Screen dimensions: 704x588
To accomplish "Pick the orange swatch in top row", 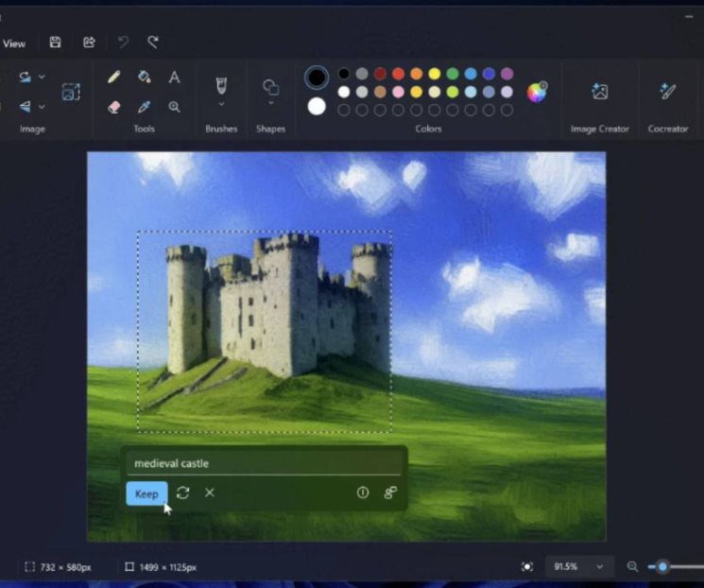I will [416, 74].
